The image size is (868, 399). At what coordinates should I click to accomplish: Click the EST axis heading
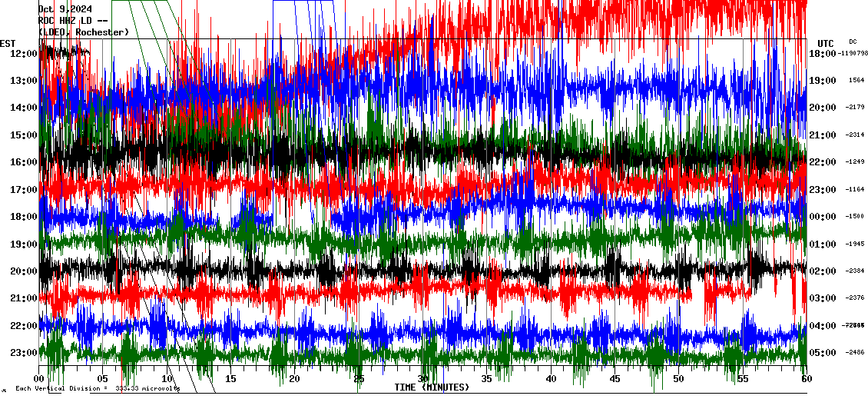[x=8, y=43]
